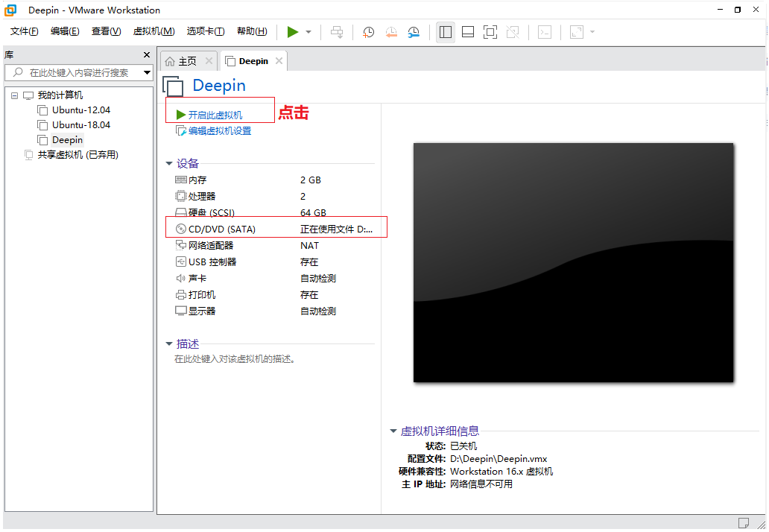Click the 声卡 device row
This screenshot has height=532, width=769.
pos(275,279)
